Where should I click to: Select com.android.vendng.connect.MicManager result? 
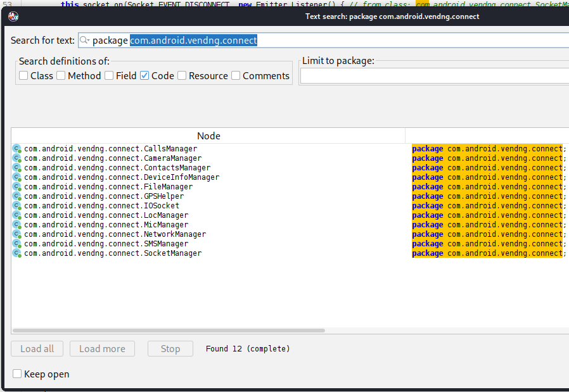point(106,224)
